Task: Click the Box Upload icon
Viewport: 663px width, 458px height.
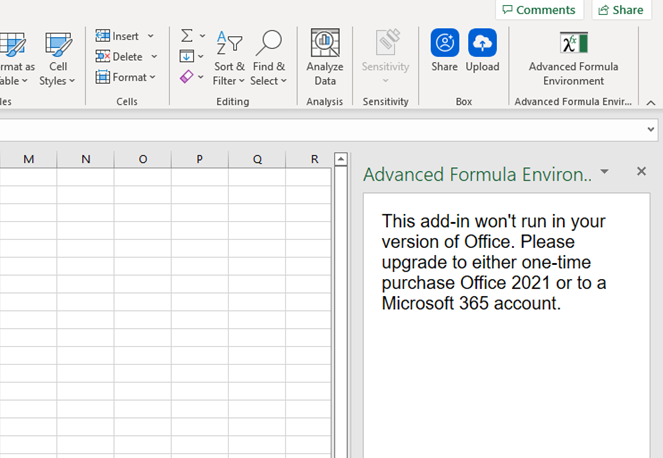Action: click(x=482, y=43)
